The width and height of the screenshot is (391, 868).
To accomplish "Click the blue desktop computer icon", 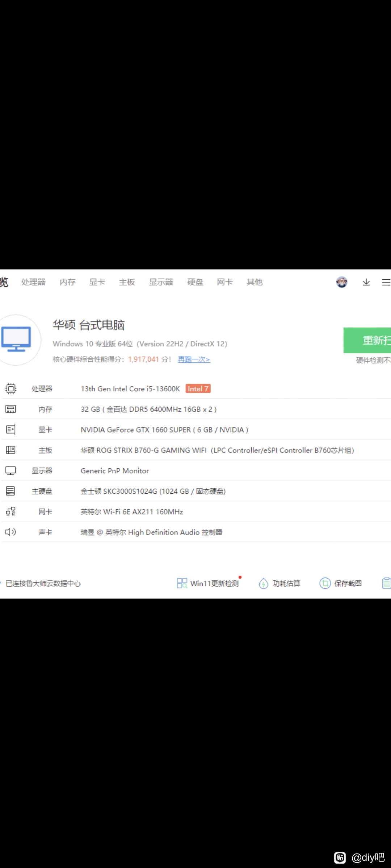I will 16,339.
